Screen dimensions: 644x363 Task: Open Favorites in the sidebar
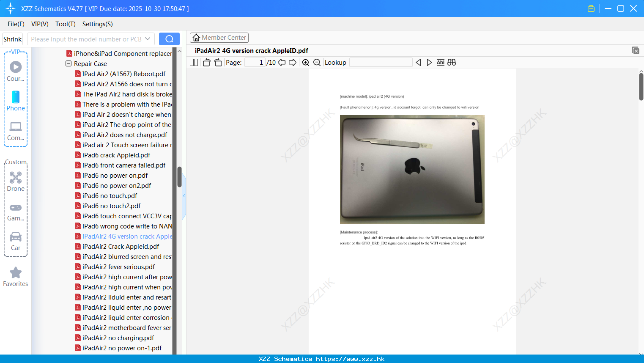(x=16, y=277)
